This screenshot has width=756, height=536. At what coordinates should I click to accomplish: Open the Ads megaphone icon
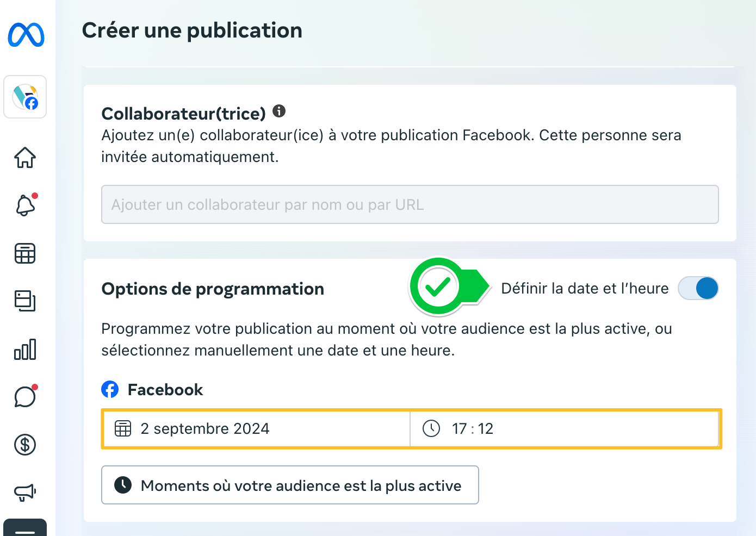coord(25,493)
